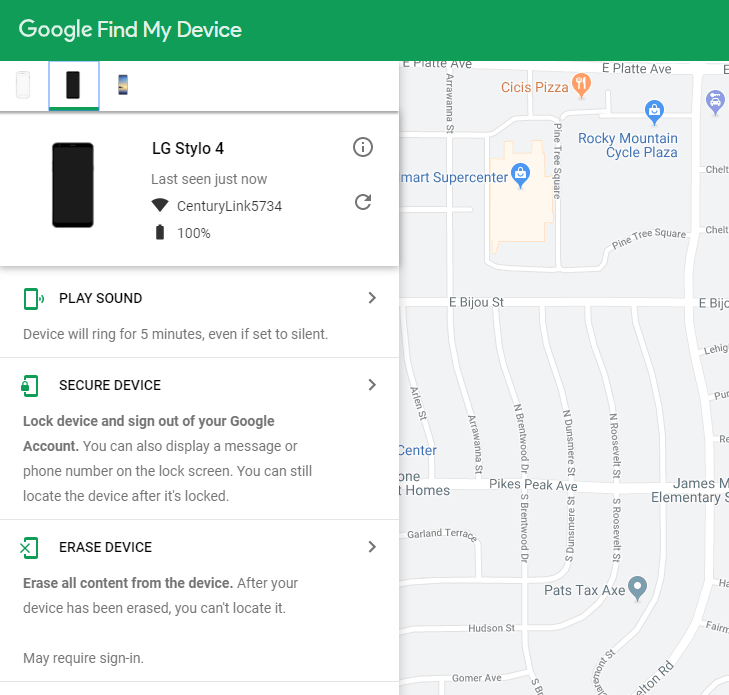Click the Pats Tax Axe map pin

(x=637, y=589)
